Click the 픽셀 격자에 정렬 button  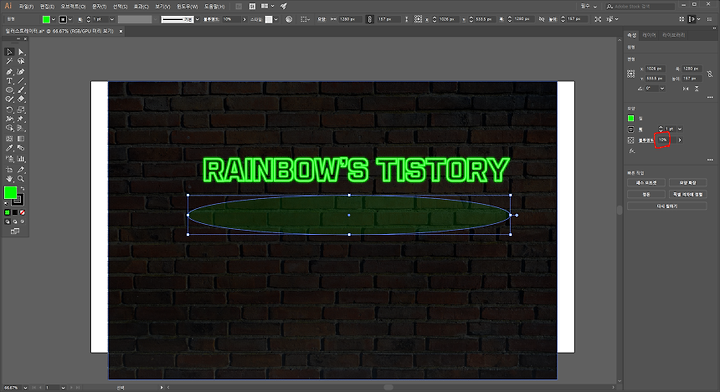pos(687,195)
